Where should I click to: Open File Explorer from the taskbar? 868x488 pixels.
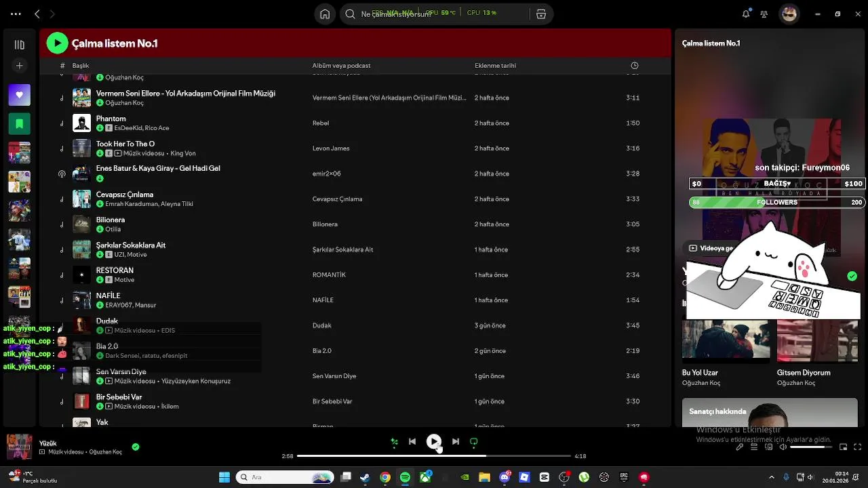click(484, 477)
